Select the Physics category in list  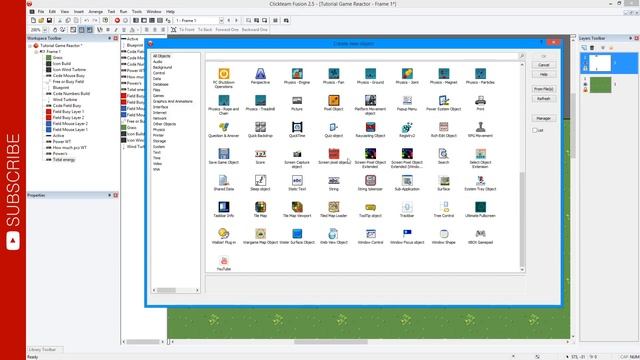[x=159, y=130]
